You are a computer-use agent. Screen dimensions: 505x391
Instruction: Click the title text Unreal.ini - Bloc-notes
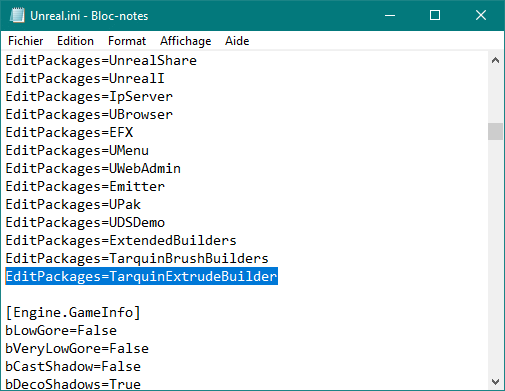coord(89,16)
